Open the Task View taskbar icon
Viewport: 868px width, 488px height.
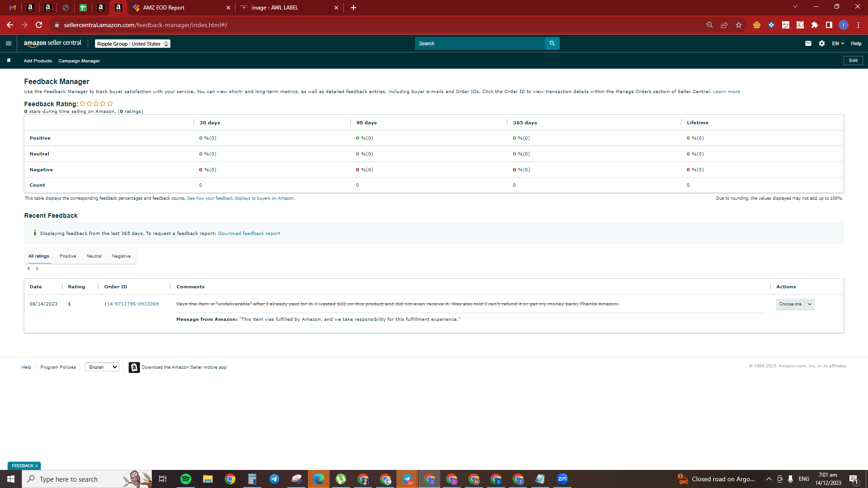163,479
